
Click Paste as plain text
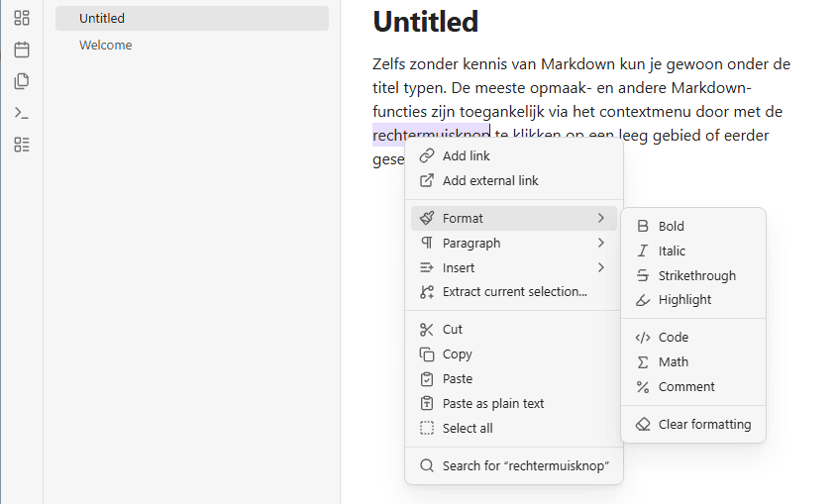514,404
